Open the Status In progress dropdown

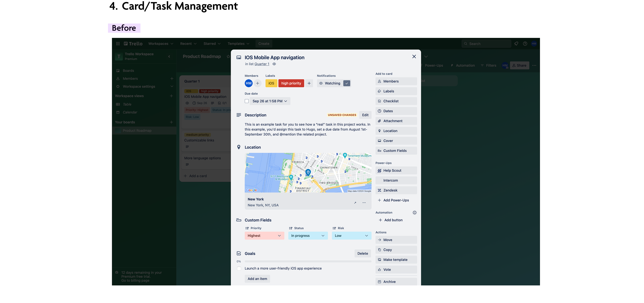point(308,236)
